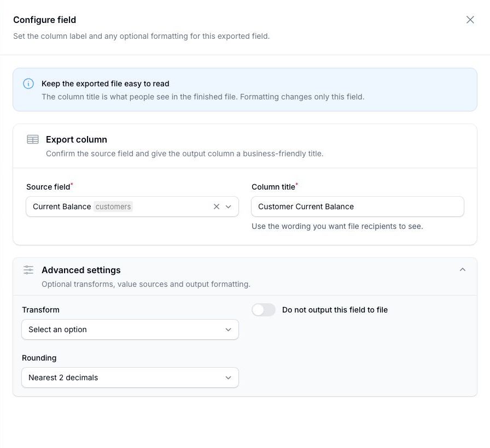Open the Transform dropdown

pos(130,329)
